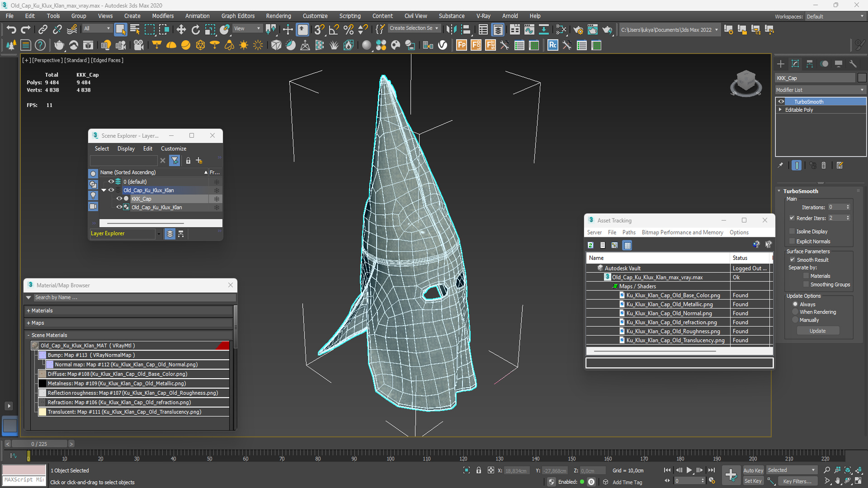Toggle the Percent Snap icon

pyautogui.click(x=348, y=30)
